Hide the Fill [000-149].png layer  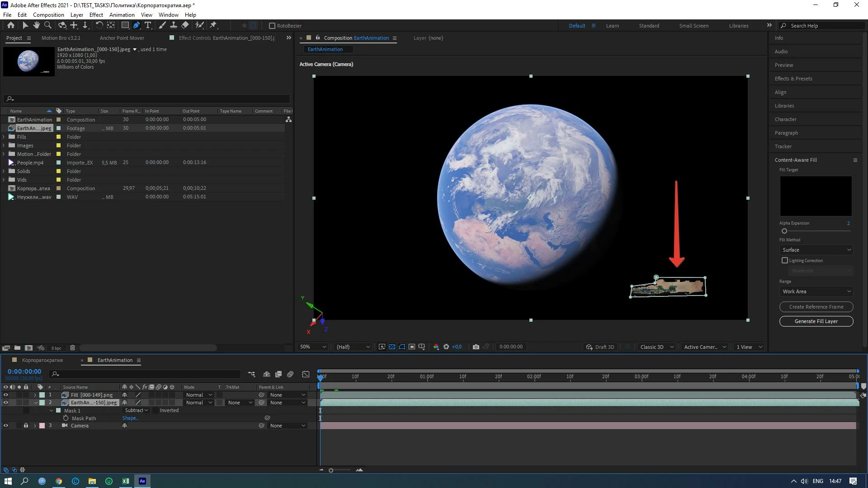pyautogui.click(x=6, y=395)
